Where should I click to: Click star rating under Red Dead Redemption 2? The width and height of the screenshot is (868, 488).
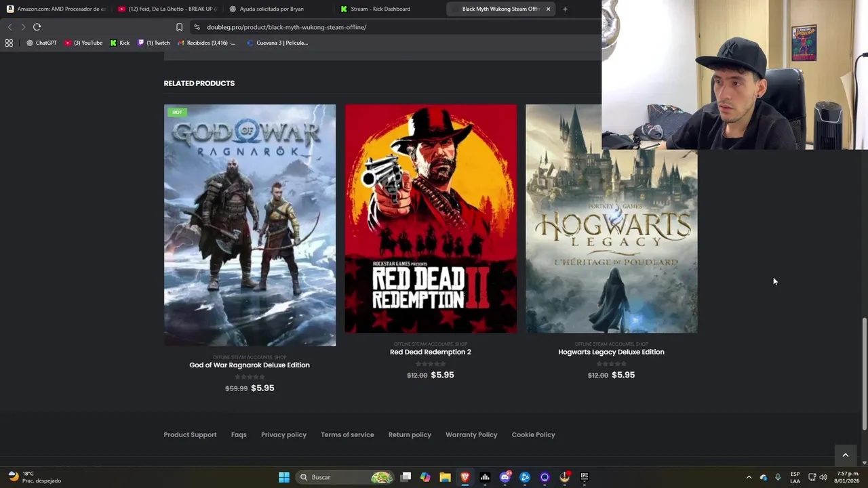[431, 364]
